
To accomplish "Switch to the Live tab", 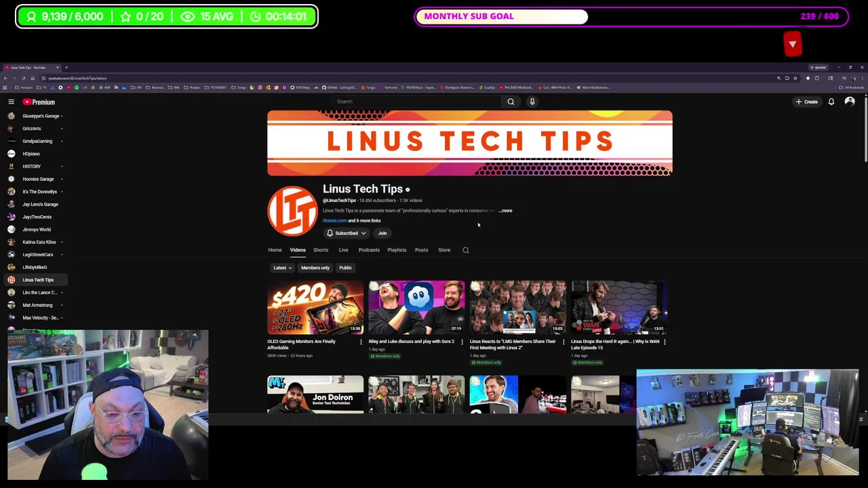I will tap(343, 250).
